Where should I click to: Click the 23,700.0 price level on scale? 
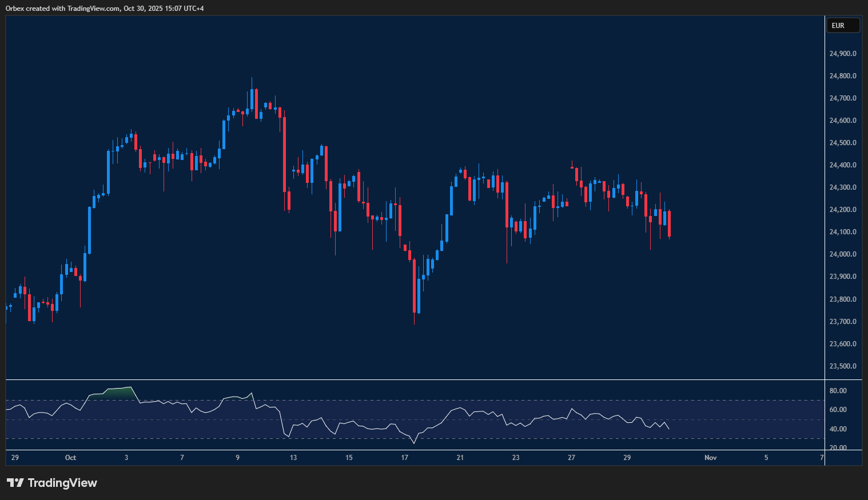842,321
